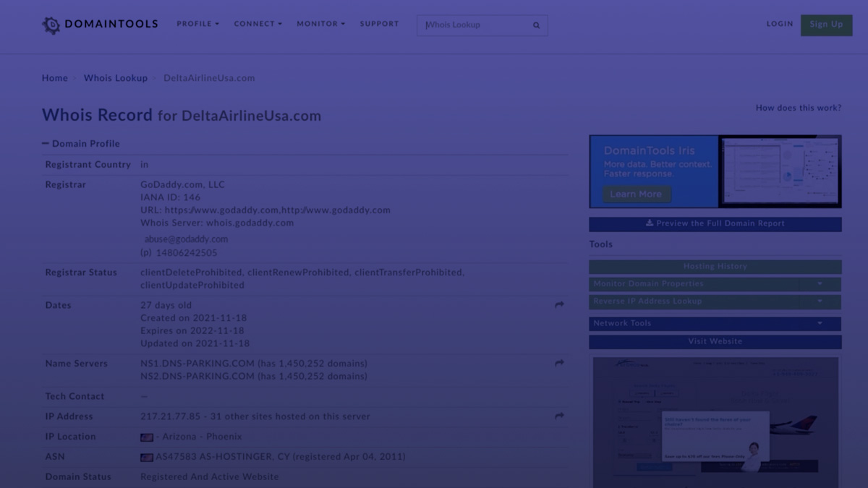The width and height of the screenshot is (868, 488).
Task: Open the How does this work link
Action: click(x=799, y=108)
